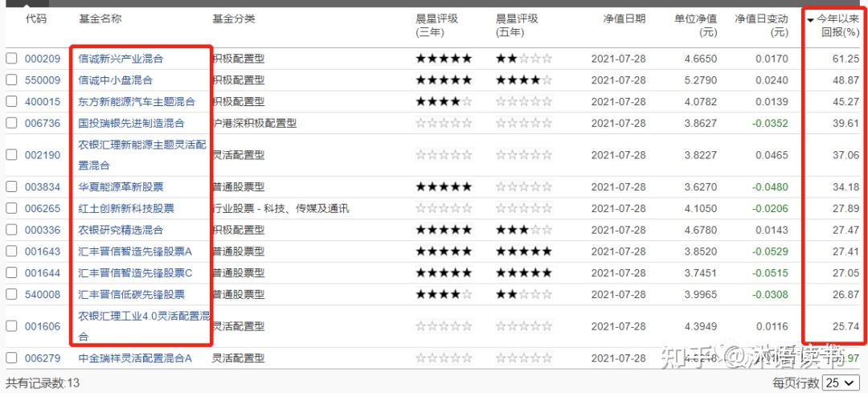Viewport: 868px width, 393px height.
Task: Click category 行业股票 - 科技、传媒及通讯
Action: [x=280, y=209]
